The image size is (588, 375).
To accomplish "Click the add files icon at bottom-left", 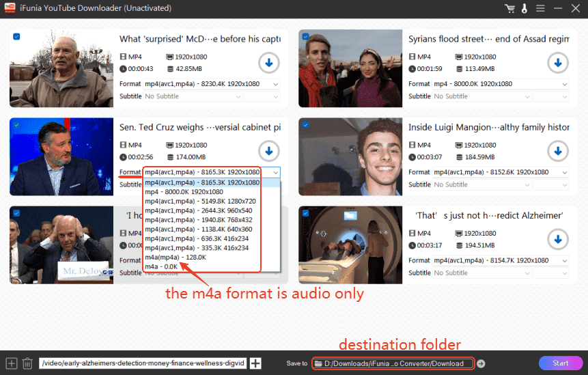I will tap(11, 363).
